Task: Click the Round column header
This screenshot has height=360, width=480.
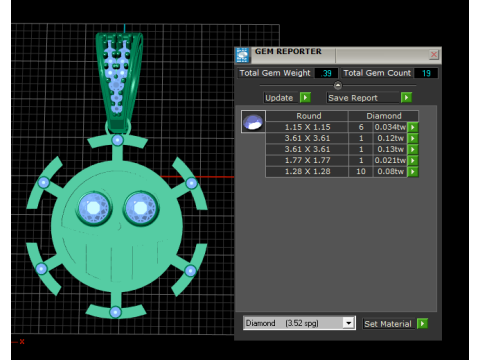Action: coord(307,116)
